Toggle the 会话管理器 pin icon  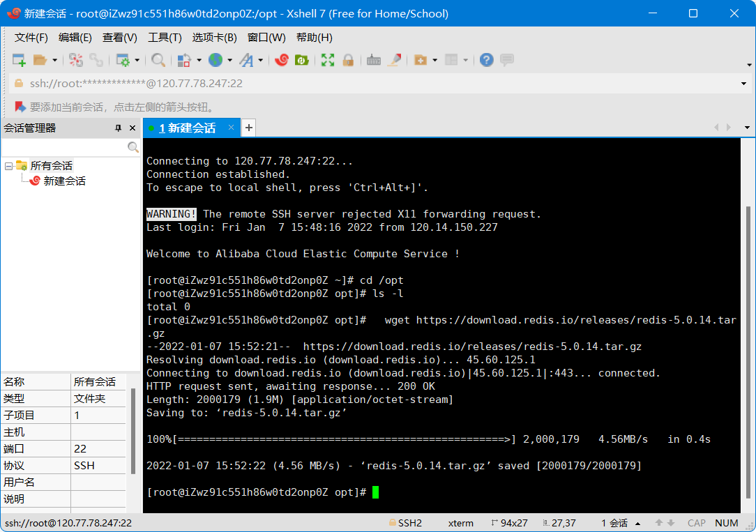(x=119, y=128)
